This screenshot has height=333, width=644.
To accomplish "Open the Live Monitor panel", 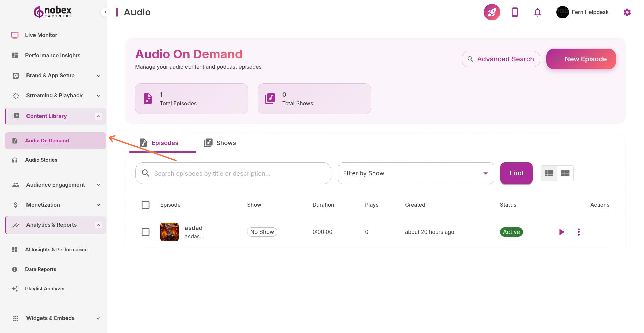I will coord(41,35).
